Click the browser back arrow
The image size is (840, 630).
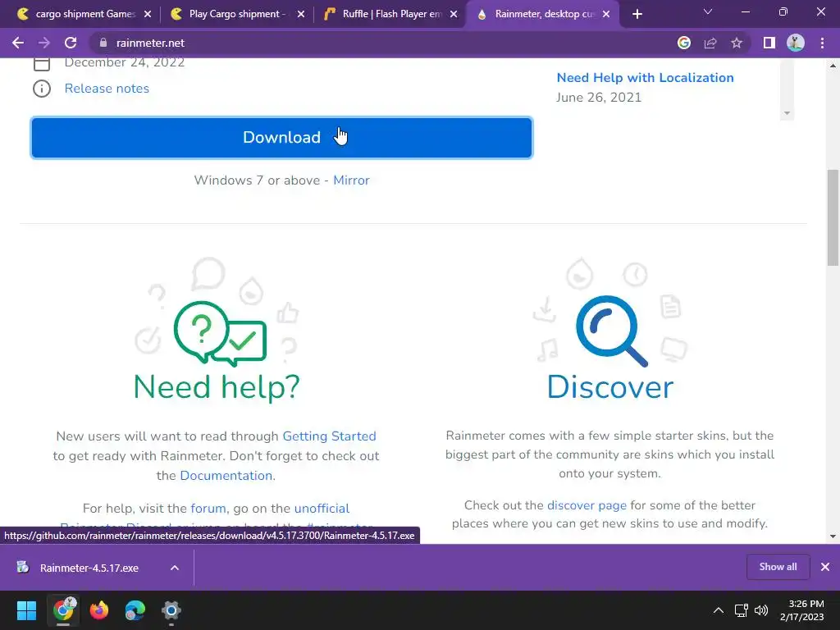18,43
